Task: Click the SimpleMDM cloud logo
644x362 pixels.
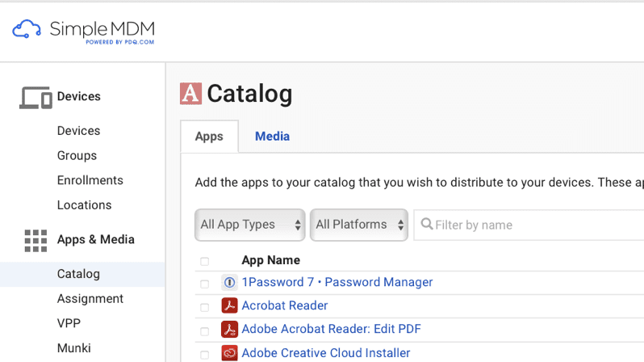Action: click(x=26, y=31)
